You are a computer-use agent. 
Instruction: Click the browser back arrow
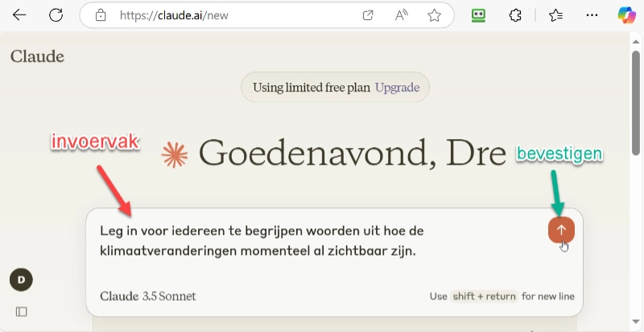(x=19, y=15)
